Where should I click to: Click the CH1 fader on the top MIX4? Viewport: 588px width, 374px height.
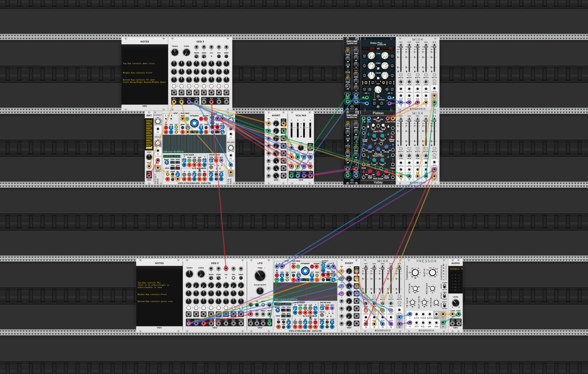pos(401,47)
